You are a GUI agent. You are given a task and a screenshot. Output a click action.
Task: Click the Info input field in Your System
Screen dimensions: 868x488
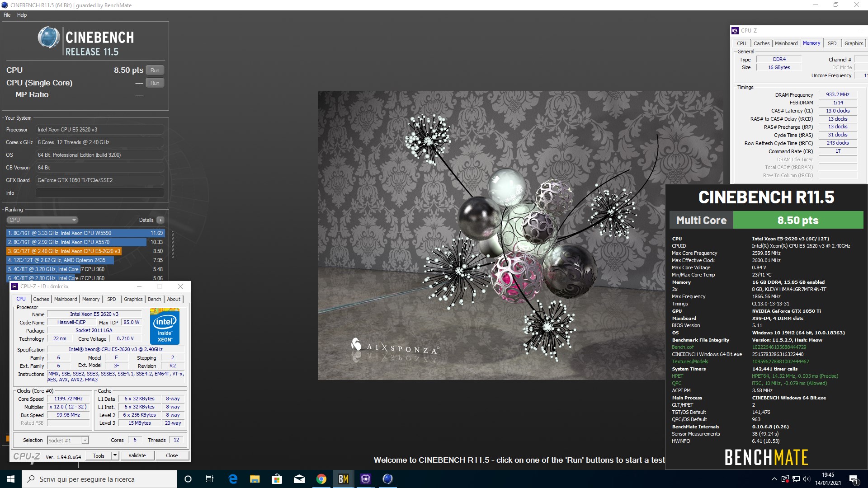[x=99, y=193]
